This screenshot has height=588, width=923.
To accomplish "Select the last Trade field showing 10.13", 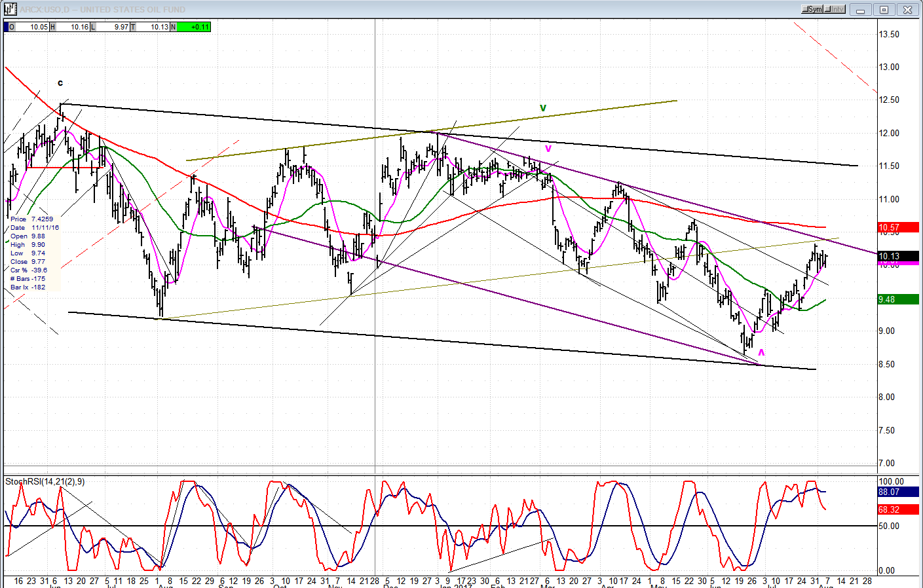I will 154,27.
